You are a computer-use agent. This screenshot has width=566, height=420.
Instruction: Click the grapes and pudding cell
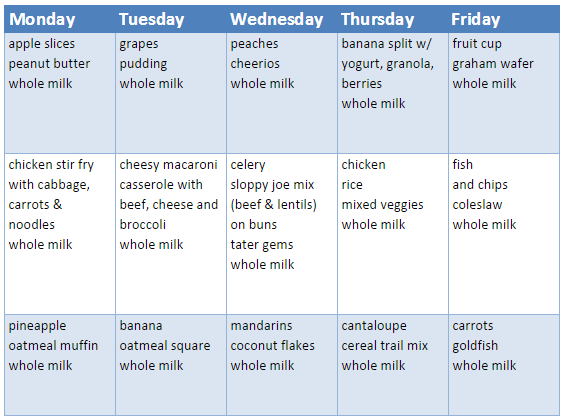click(171, 93)
